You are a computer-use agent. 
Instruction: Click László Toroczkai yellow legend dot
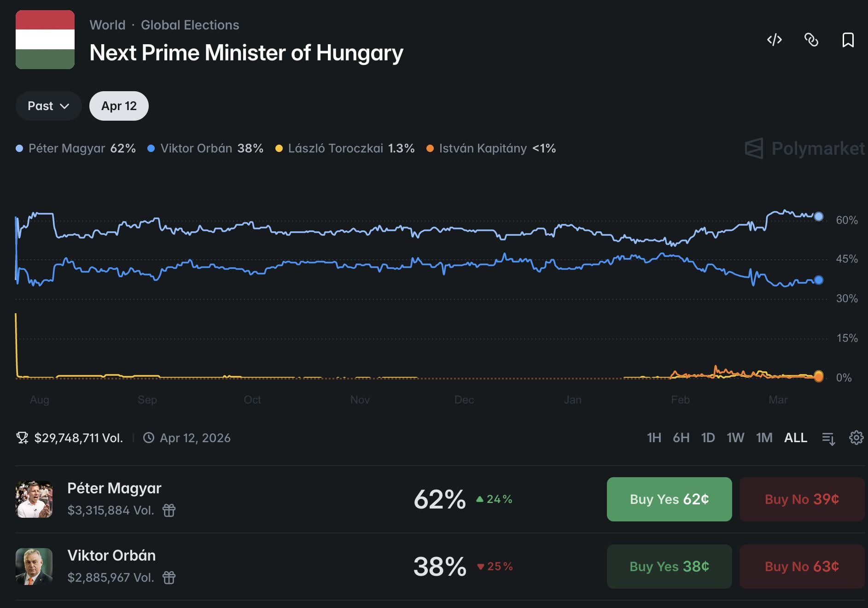[x=279, y=148]
